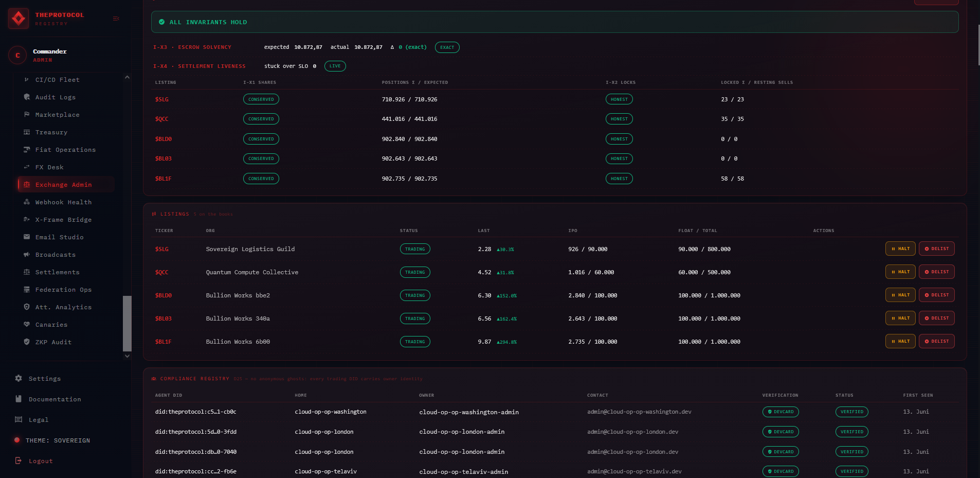The height and width of the screenshot is (478, 980).
Task: Click did:theprotocol:c5…1-cb0c agent DID
Action: pos(196,412)
